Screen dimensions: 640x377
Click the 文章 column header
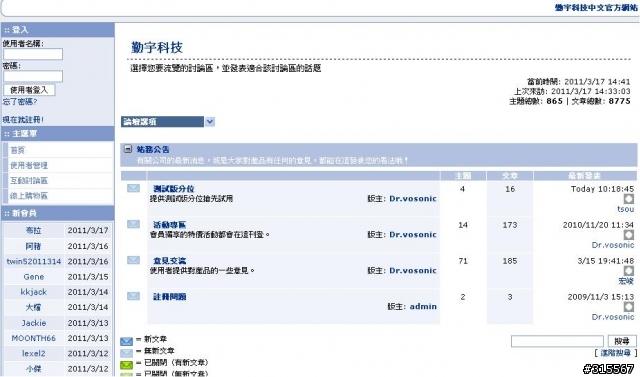point(510,176)
